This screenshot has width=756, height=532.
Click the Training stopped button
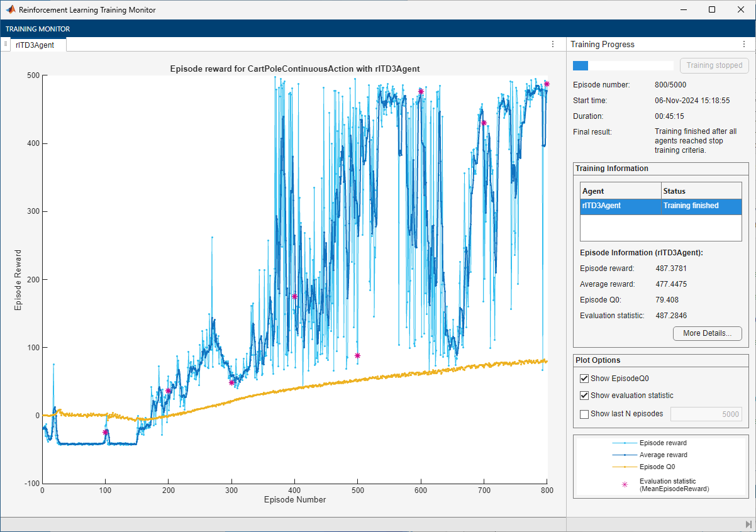coord(714,65)
